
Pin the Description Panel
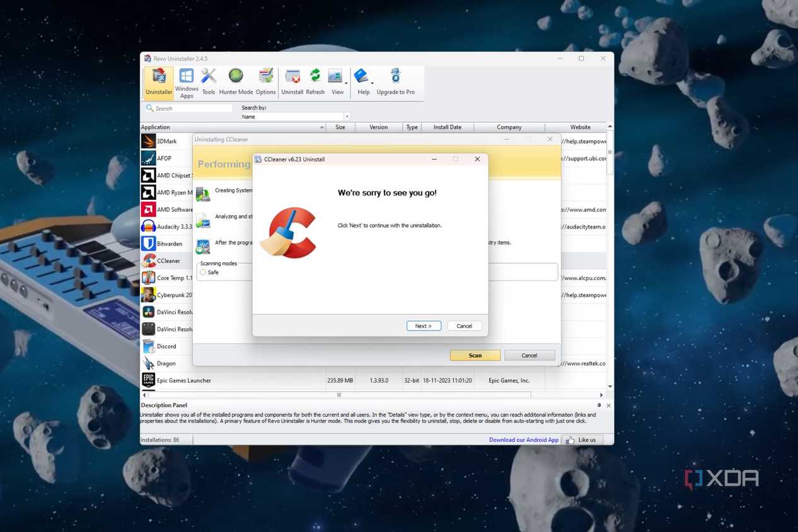click(599, 405)
